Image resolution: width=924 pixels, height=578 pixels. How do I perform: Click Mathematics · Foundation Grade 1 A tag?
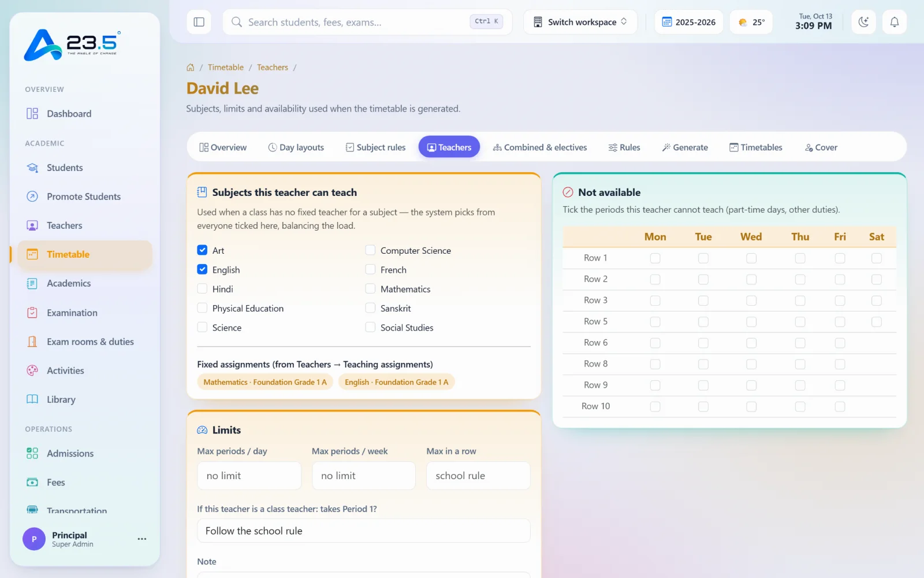pos(265,382)
